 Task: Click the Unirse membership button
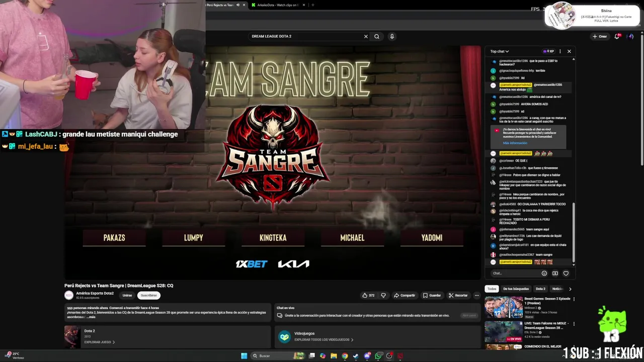coord(127,296)
